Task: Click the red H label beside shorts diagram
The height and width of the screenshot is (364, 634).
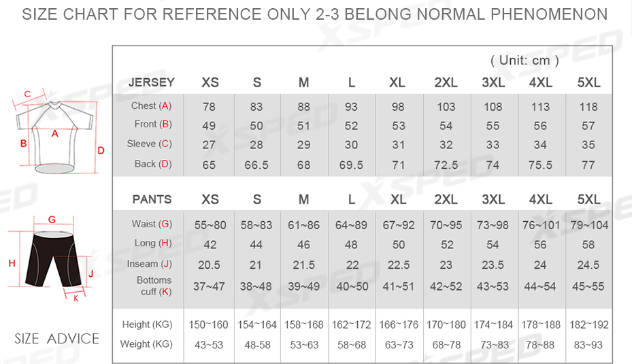Action: tap(11, 263)
